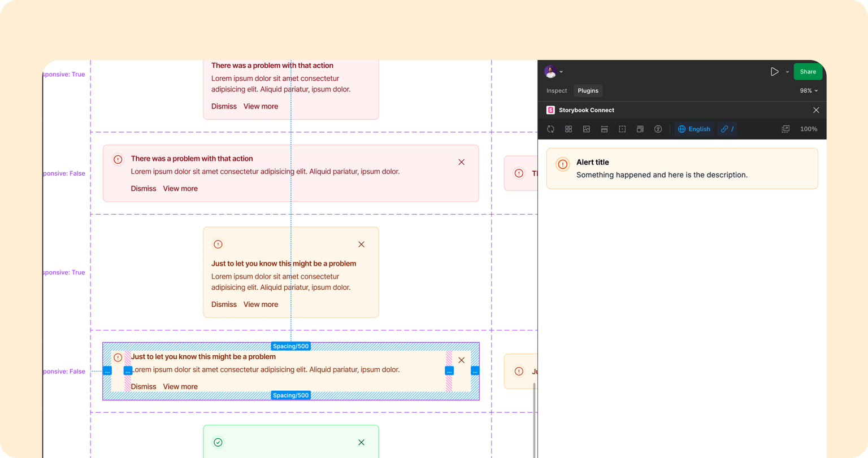Switch to the Plugins tab
This screenshot has height=458, width=868.
(x=588, y=90)
